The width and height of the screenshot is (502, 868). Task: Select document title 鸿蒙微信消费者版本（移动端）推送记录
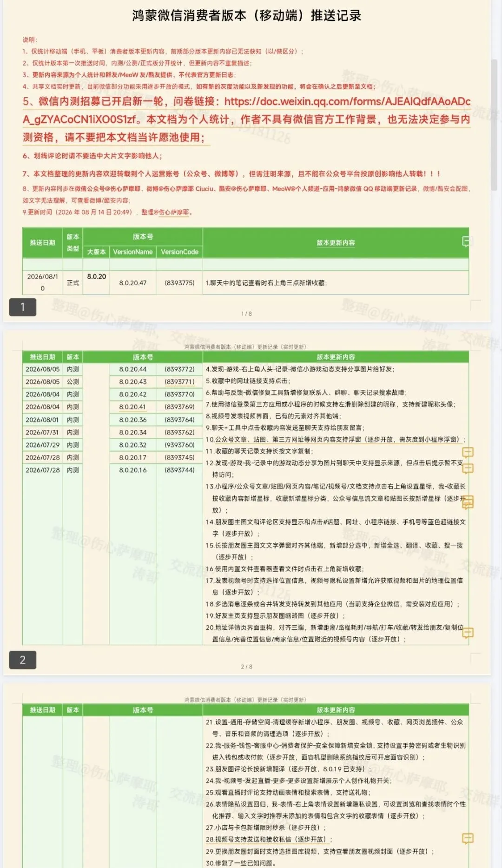pyautogui.click(x=247, y=15)
